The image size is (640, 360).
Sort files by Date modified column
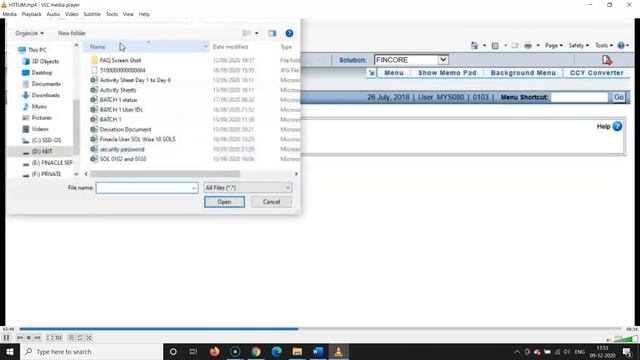pyautogui.click(x=230, y=47)
